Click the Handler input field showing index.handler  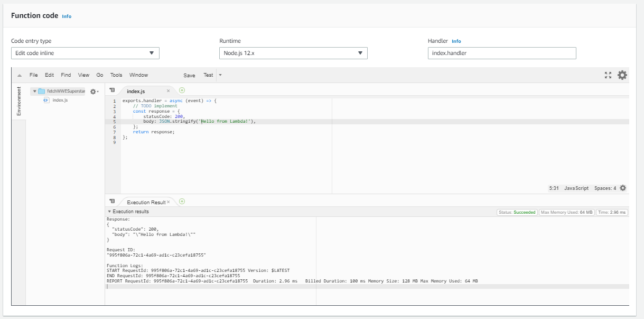pos(502,53)
